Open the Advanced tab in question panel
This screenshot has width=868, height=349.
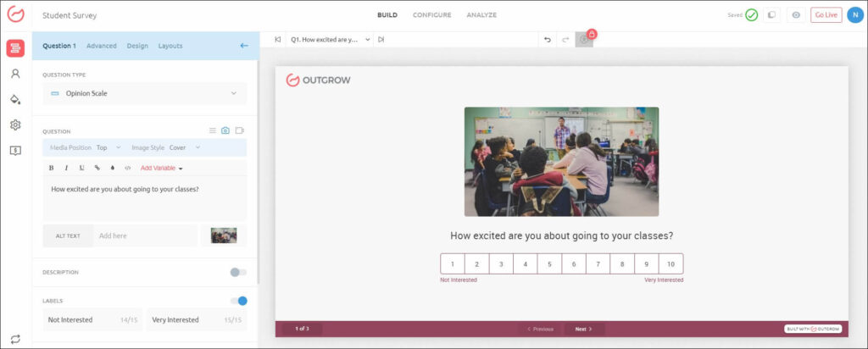[102, 46]
